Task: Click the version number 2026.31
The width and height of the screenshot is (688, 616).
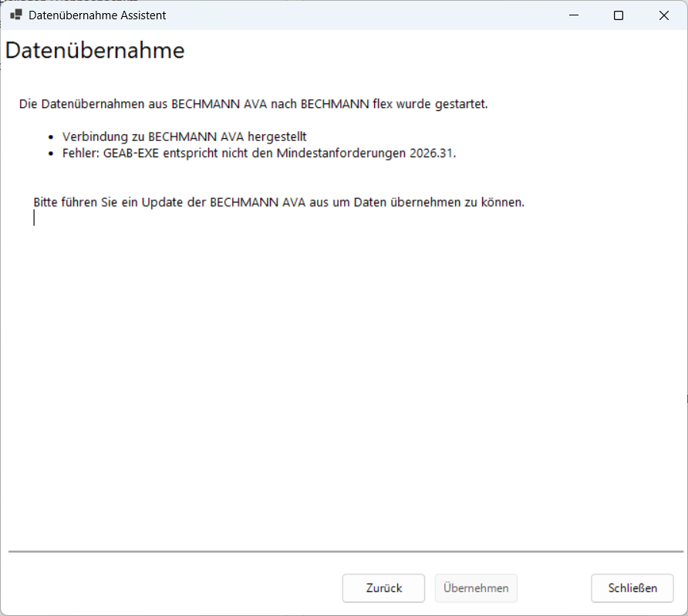Action: click(435, 153)
